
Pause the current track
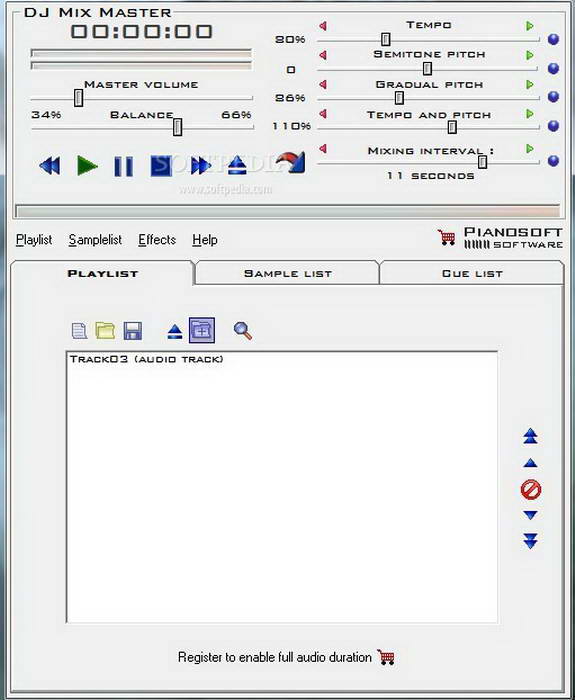(124, 166)
